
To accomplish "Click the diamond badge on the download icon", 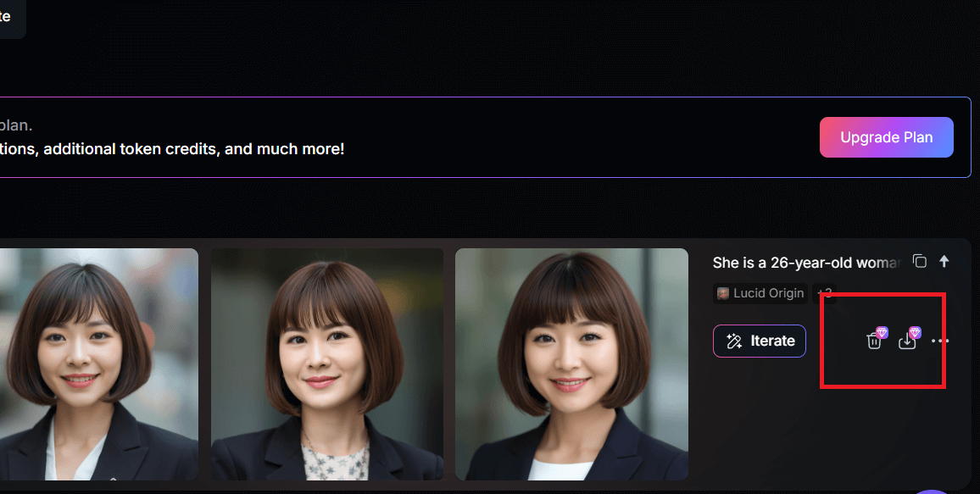I will (x=915, y=333).
